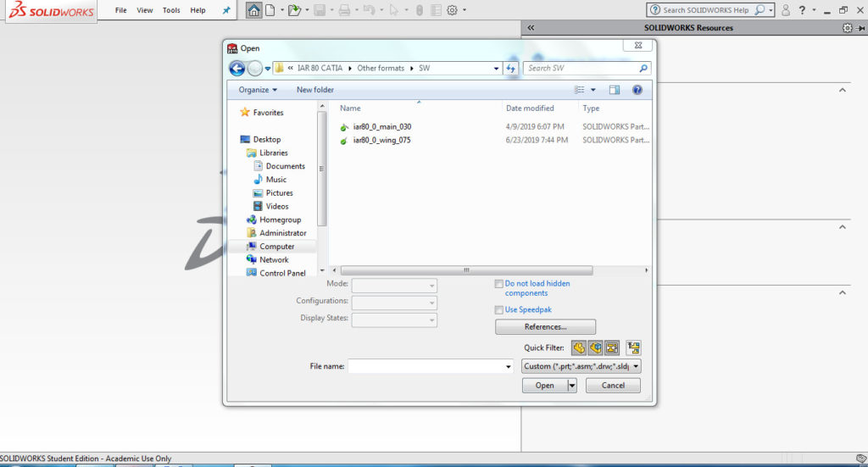868x467 pixels.
Task: Open the Options gear icon in the toolbar
Action: 453,10
